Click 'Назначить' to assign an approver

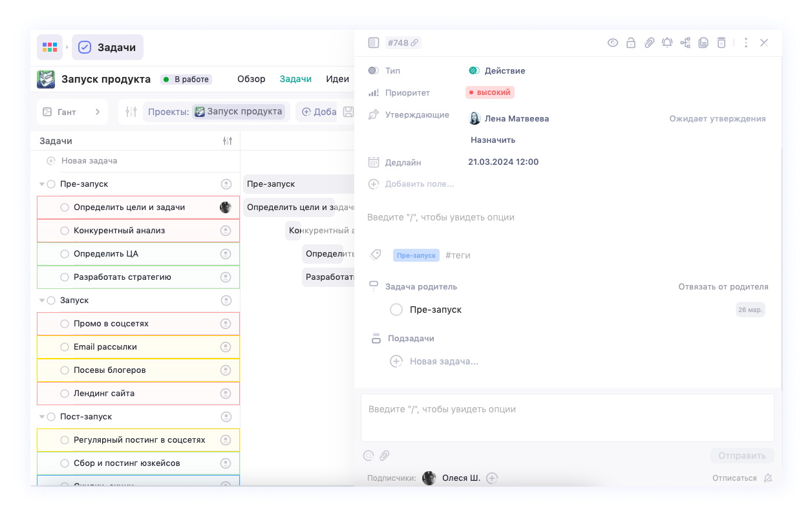493,140
